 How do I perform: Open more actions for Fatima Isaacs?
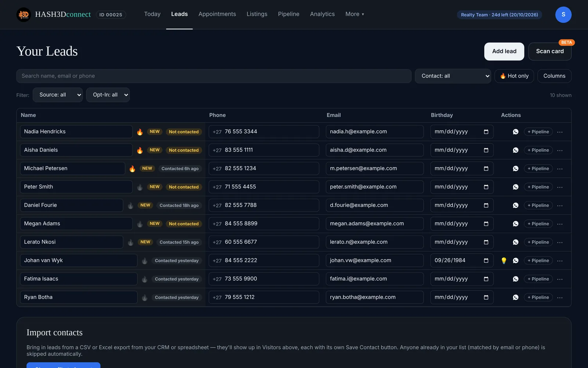pos(560,279)
